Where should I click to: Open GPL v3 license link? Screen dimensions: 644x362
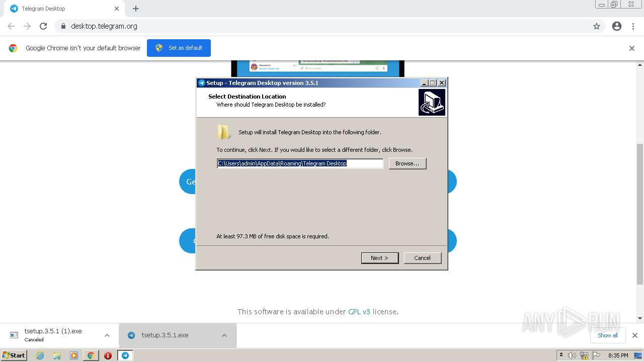(x=359, y=312)
